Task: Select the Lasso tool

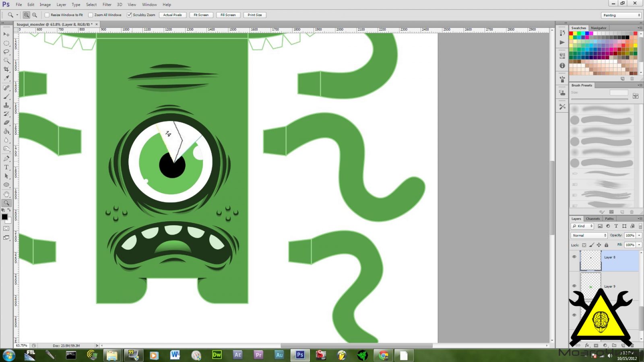Action: [6, 52]
